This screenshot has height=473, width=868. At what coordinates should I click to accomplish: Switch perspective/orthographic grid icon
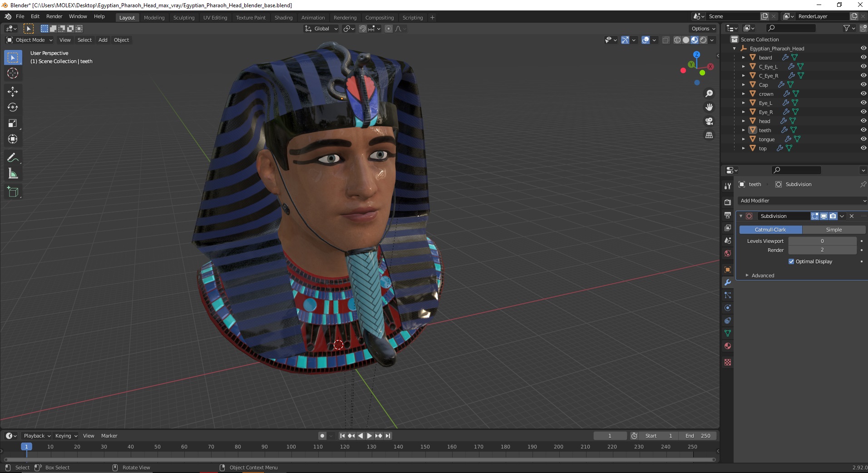click(x=709, y=135)
